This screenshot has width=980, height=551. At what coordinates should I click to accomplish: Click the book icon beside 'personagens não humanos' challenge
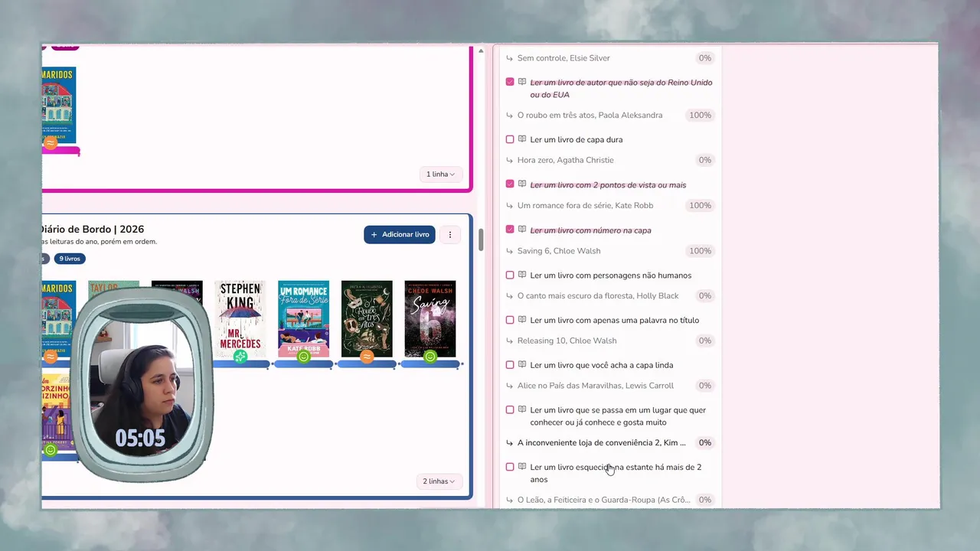(522, 275)
